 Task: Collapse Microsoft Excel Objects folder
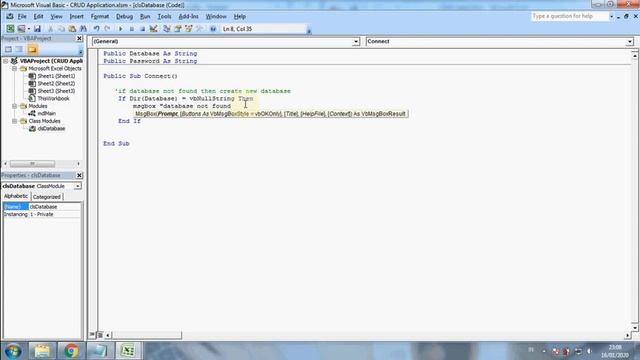coord(14,69)
